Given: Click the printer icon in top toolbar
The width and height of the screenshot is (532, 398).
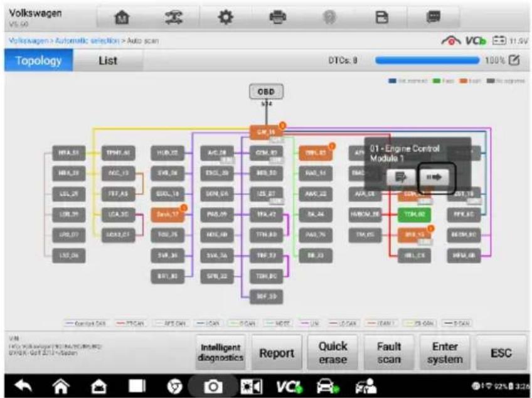Looking at the screenshot, I should 277,17.
